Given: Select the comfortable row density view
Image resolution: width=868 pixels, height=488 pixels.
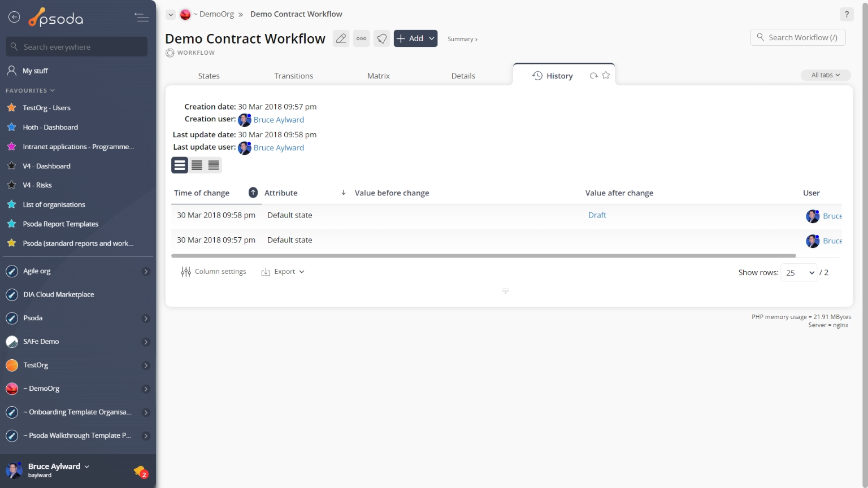Looking at the screenshot, I should [x=180, y=165].
